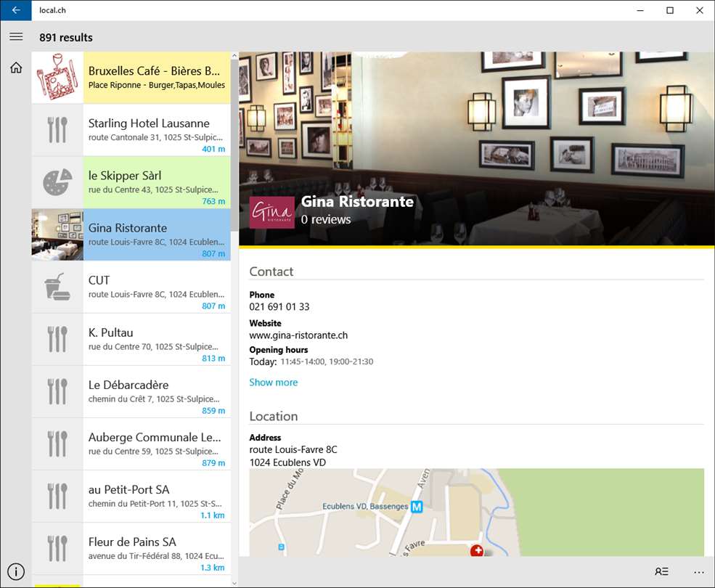Click the 891 results heading
Image resolution: width=715 pixels, height=588 pixels.
[65, 38]
